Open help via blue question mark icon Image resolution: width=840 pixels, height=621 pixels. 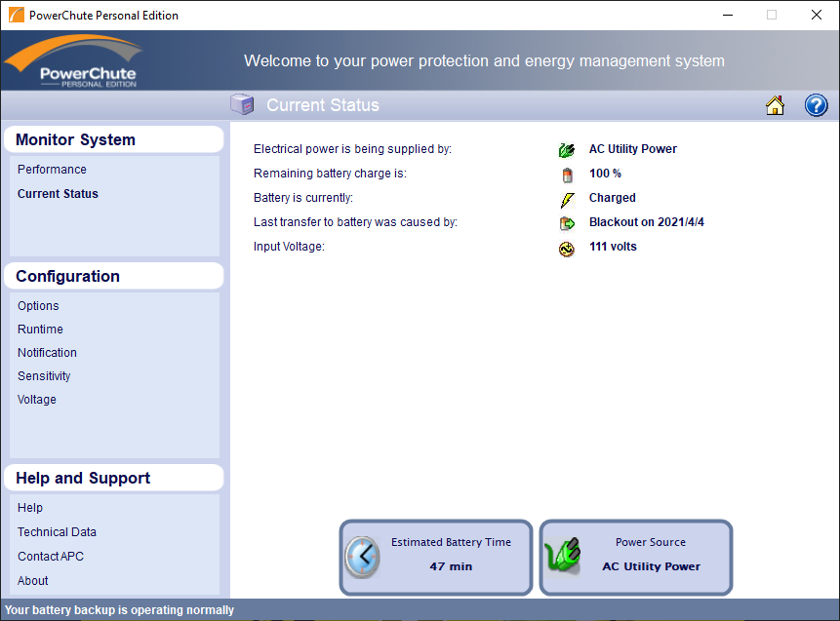tap(816, 105)
